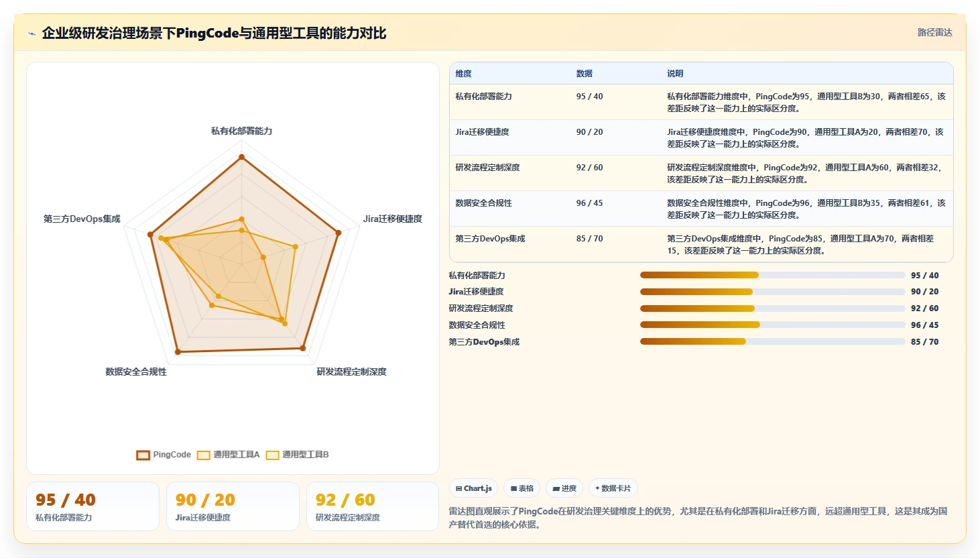This screenshot has width=980, height=558.
Task: Click PingCode point on 数据安全合规性 radar axis
Action: point(178,351)
